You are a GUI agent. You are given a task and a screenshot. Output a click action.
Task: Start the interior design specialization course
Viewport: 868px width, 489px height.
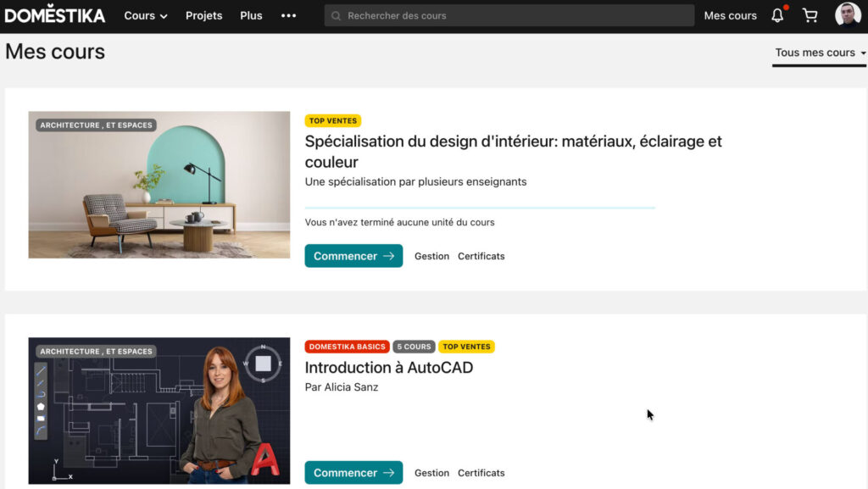click(353, 256)
